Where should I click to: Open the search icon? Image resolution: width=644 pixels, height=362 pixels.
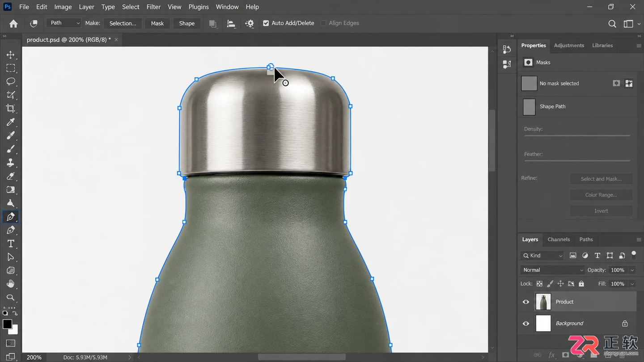click(612, 23)
